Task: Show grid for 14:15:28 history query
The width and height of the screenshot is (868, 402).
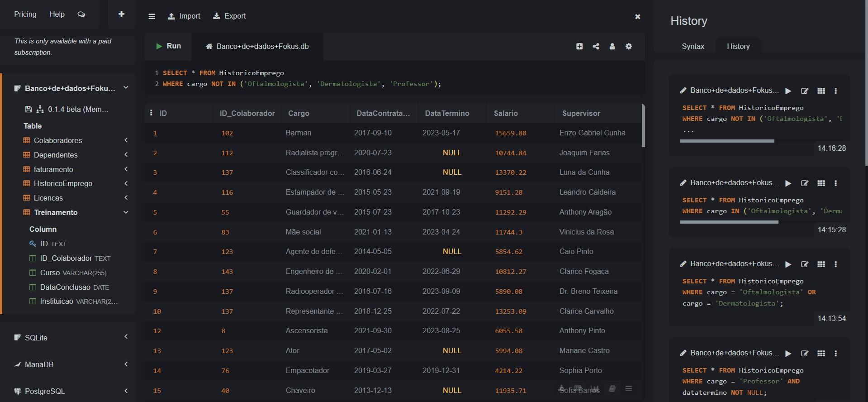Action: (x=821, y=183)
